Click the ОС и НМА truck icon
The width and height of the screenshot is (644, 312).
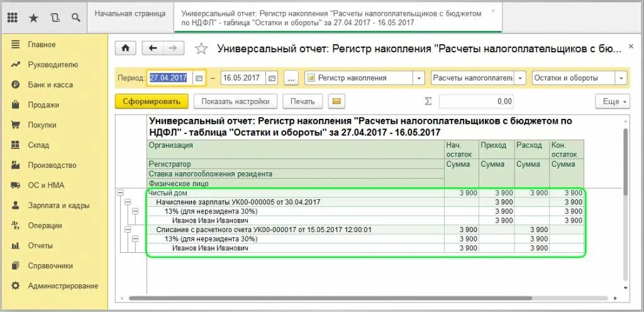pyautogui.click(x=16, y=185)
